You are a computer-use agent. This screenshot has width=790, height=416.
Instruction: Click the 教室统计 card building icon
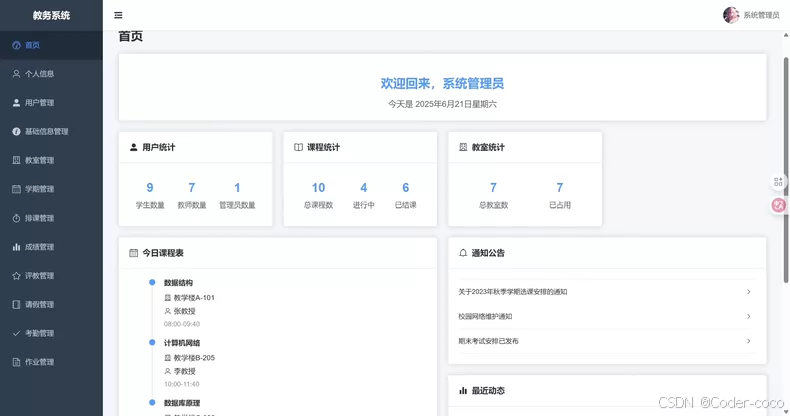click(463, 147)
